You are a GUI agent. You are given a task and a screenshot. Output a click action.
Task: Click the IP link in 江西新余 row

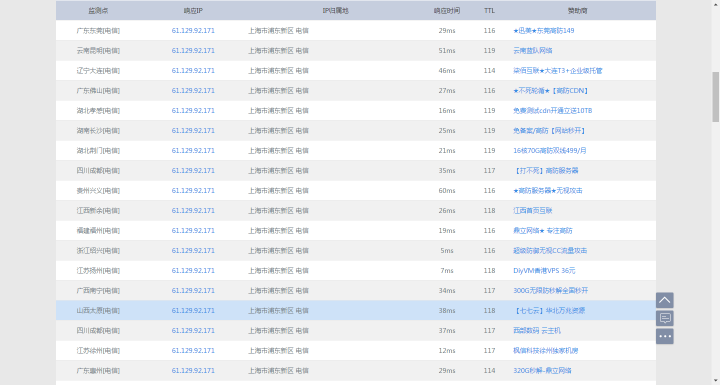click(x=193, y=210)
